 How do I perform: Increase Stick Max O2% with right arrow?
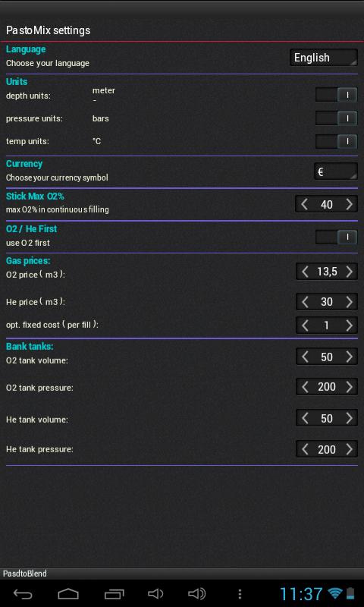[350, 204]
